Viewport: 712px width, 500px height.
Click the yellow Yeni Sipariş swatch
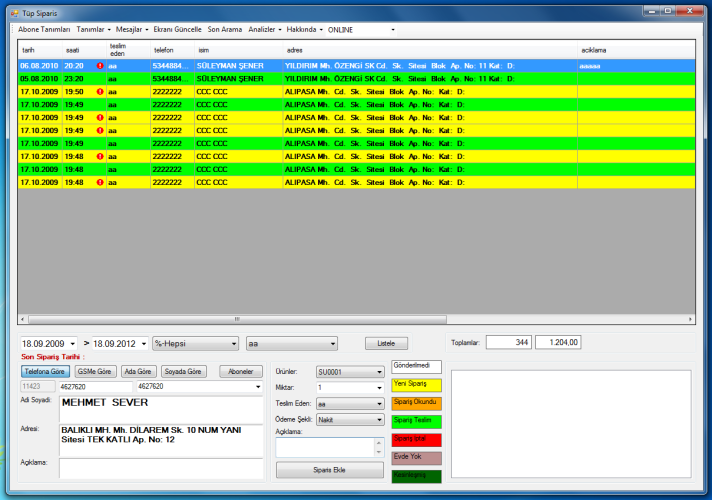[x=416, y=385]
